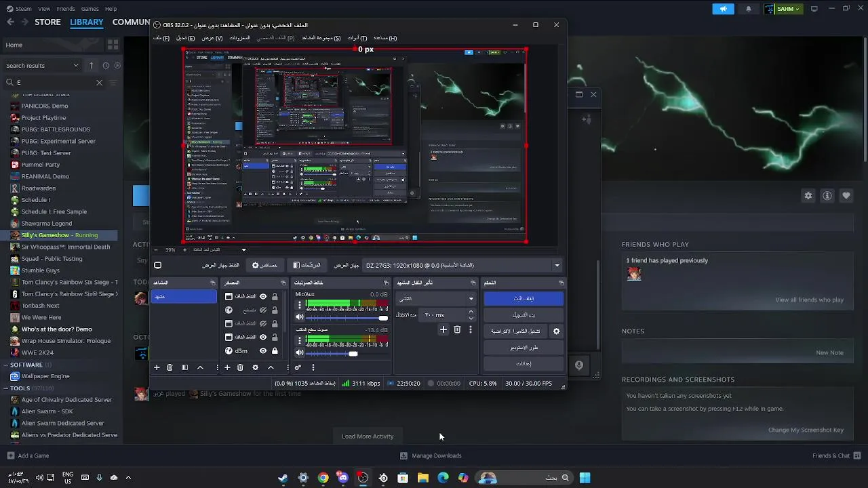Open audio mixer toolbar three-dot menu
Screen dimensions: 868x488
(x=313, y=367)
